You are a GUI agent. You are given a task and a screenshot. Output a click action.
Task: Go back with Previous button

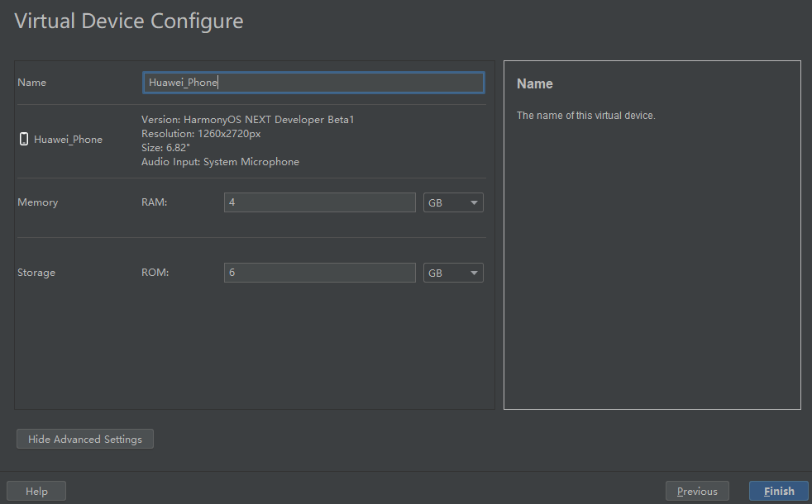point(697,491)
